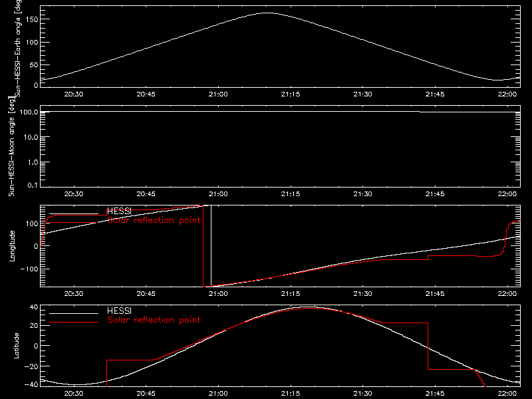The image size is (532, 399).
Task: Click the 21:45 label under the Moon angle plot
Action: [x=435, y=194]
